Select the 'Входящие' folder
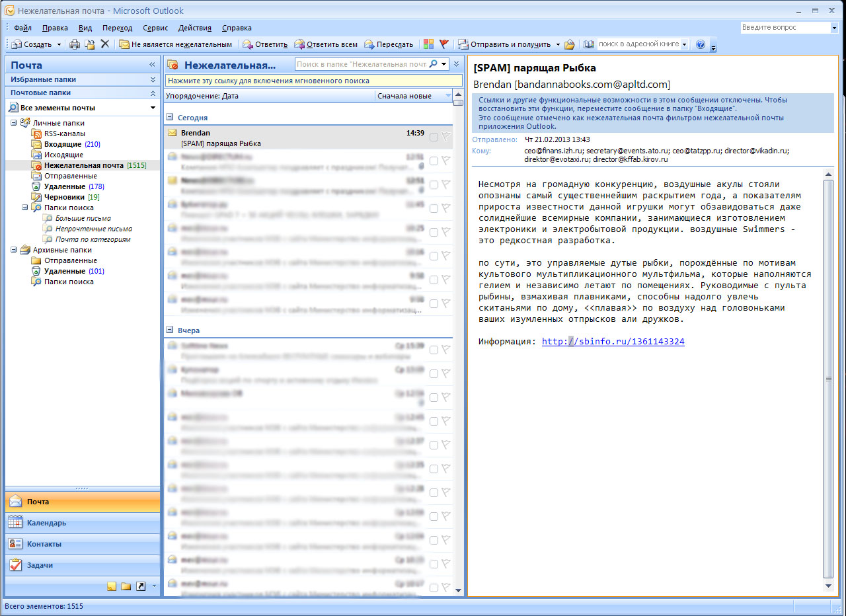The height and width of the screenshot is (616, 846). coord(63,144)
